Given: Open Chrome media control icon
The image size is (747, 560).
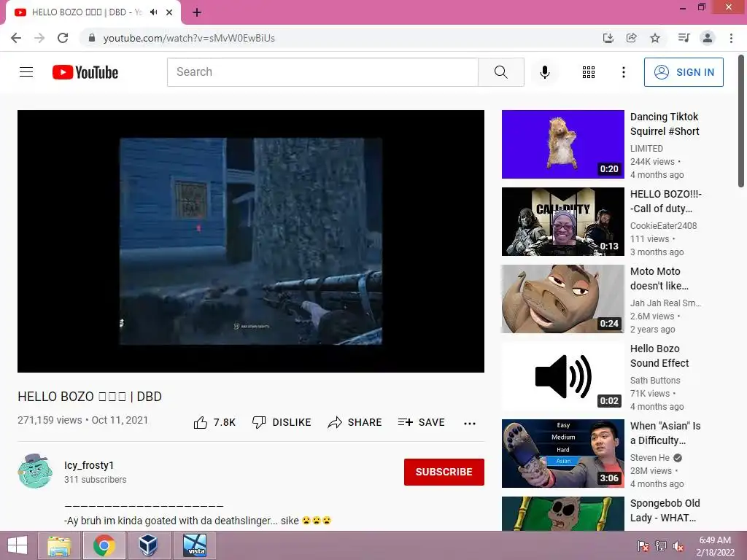Looking at the screenshot, I should [x=684, y=38].
